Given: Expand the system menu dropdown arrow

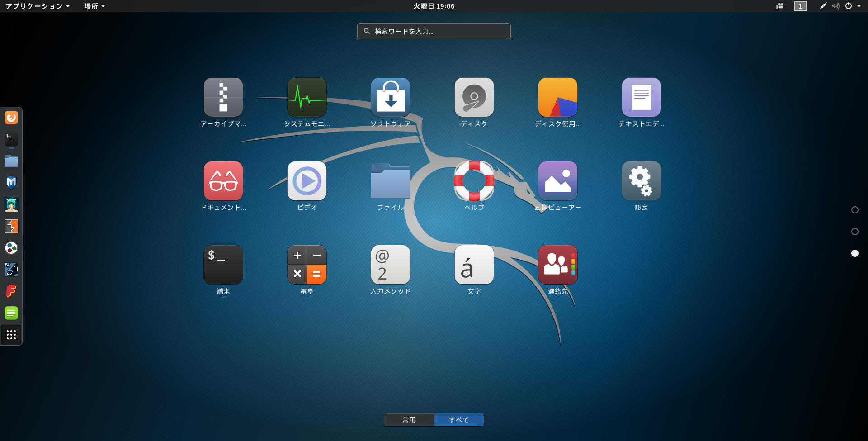Looking at the screenshot, I should (859, 6).
